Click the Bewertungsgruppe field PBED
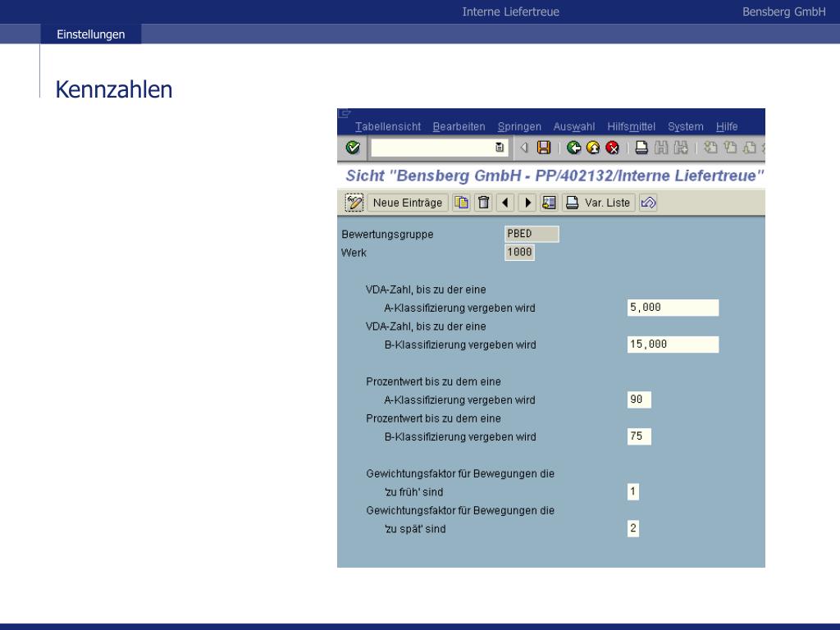The image size is (840, 630). pyautogui.click(x=532, y=234)
